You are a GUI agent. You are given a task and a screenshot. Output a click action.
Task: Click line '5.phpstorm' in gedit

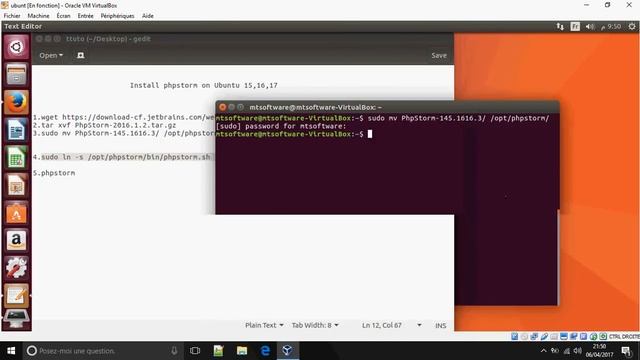(x=54, y=173)
